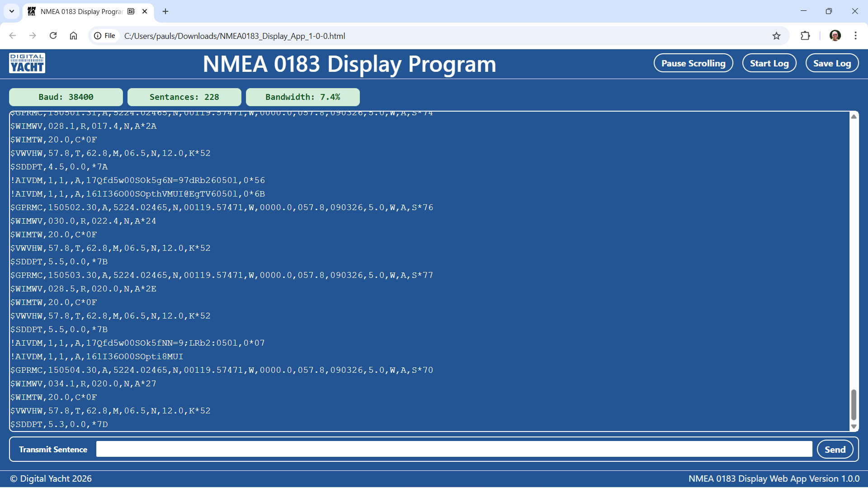
Task: Select the NMEA 0183 Display Program tab
Action: point(81,12)
